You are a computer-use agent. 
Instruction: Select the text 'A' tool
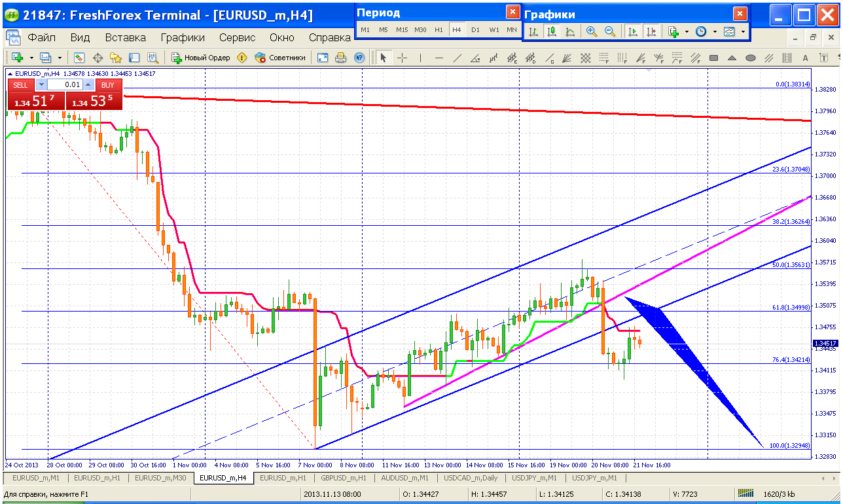tap(806, 58)
